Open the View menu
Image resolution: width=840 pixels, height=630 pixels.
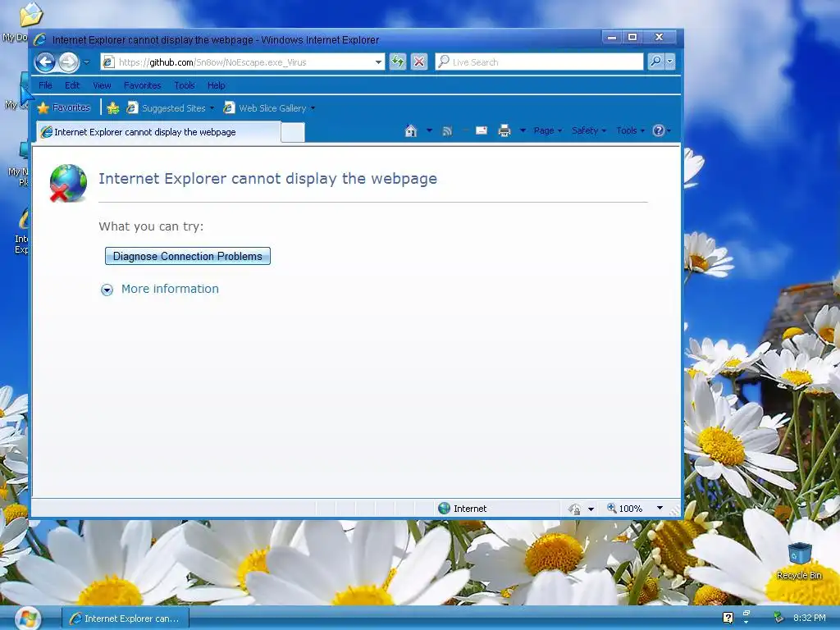coord(102,85)
